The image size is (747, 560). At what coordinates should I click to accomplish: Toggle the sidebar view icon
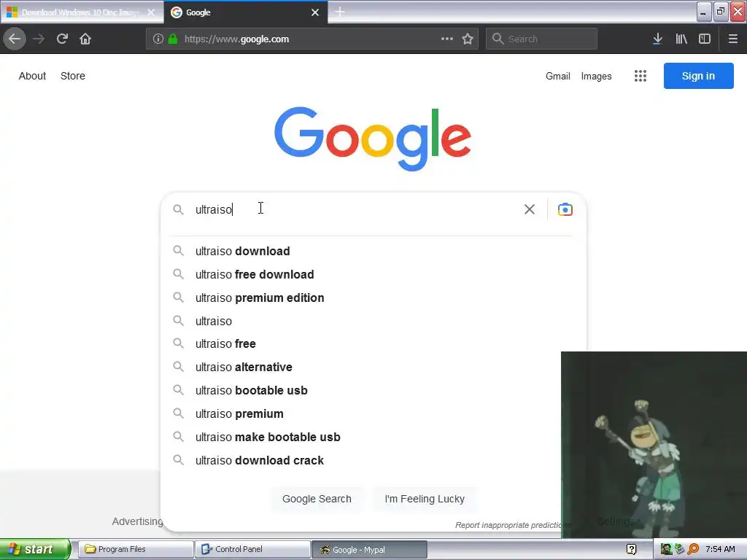(705, 39)
